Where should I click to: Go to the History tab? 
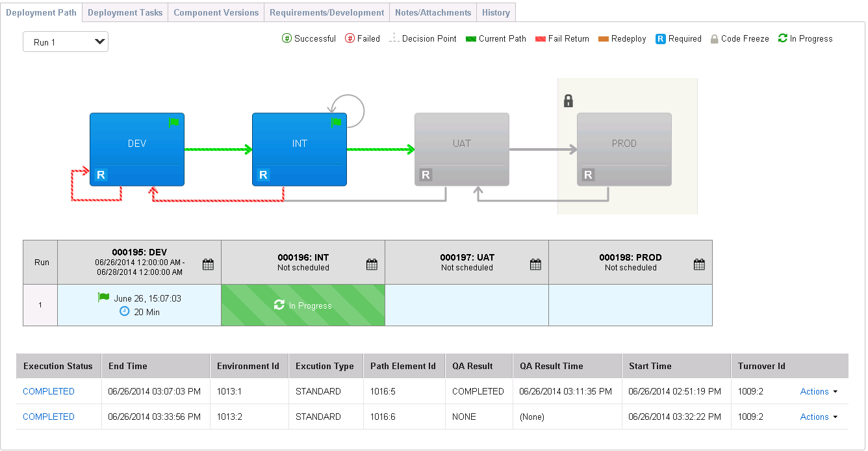coord(496,12)
